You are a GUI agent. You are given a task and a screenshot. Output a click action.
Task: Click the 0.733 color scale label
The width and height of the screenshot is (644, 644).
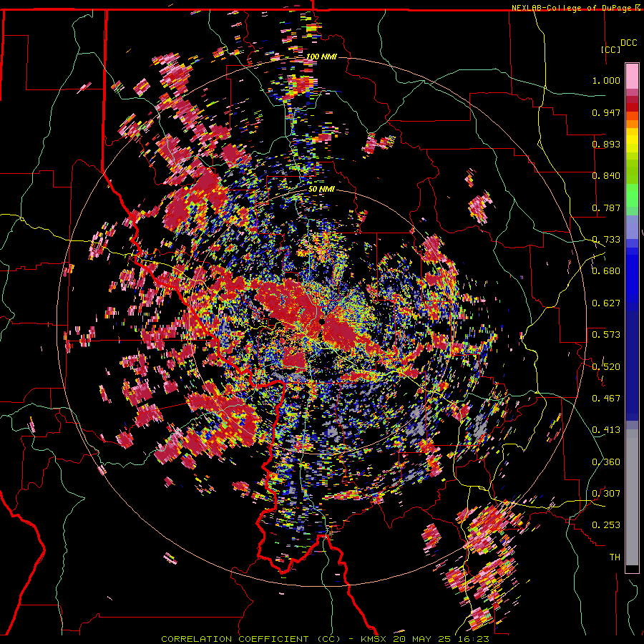click(x=606, y=240)
